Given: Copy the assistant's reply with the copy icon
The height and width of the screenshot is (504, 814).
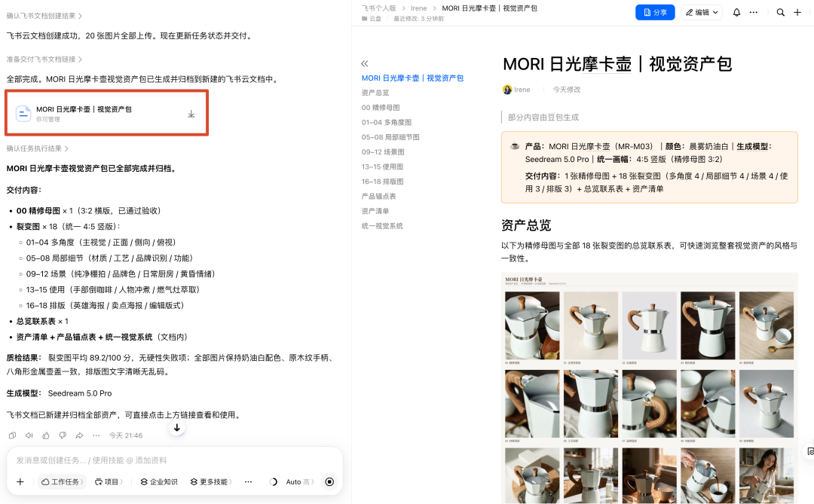Looking at the screenshot, I should [x=13, y=435].
